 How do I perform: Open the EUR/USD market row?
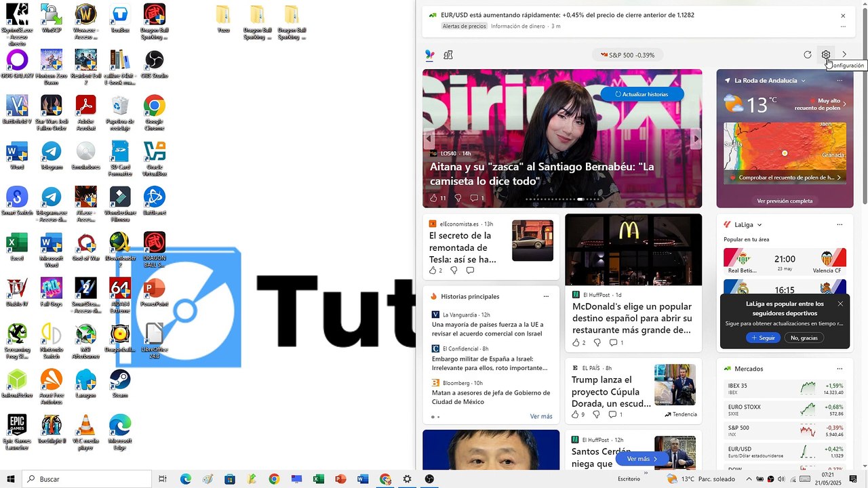coord(785,451)
